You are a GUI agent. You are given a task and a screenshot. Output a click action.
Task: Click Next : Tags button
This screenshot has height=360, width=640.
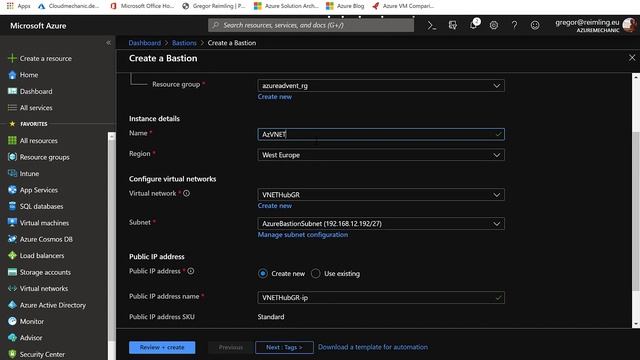coord(284,347)
